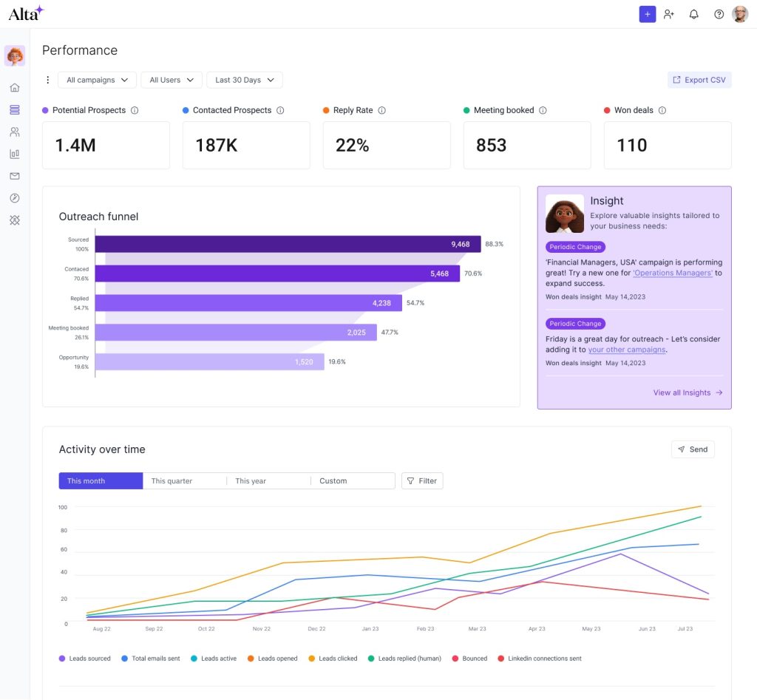Click info icon beside Reply Rate
The image size is (757, 700).
point(382,110)
